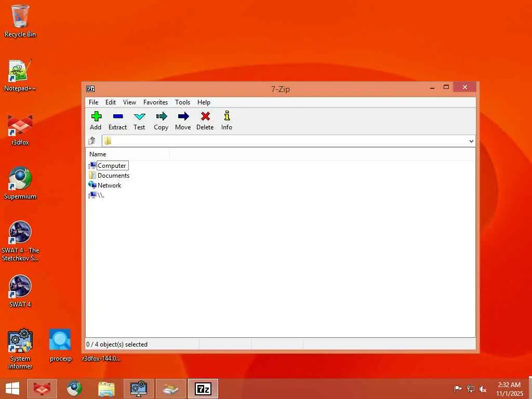This screenshot has width=532, height=399.
Task: Select the Computer entry in the file list
Action: click(x=108, y=166)
